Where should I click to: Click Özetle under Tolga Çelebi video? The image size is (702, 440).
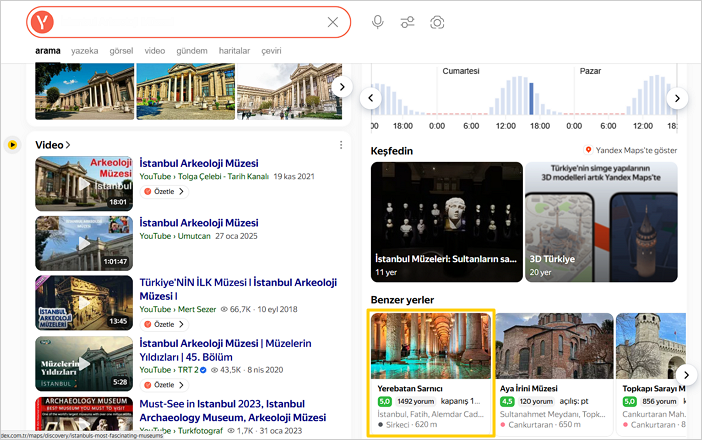point(164,192)
